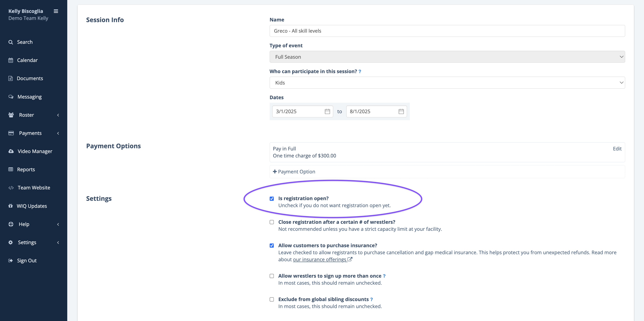Viewport: 644px width, 321px height.
Task: Open the Who can participate dropdown
Action: pos(447,83)
